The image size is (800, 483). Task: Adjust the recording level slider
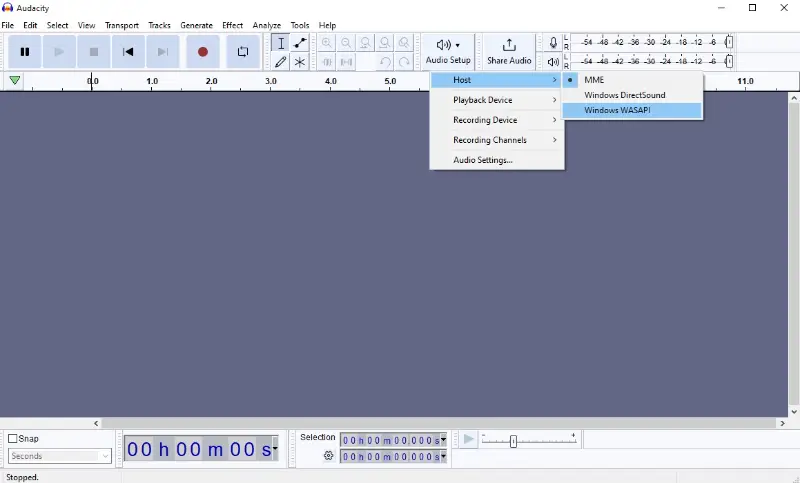(729, 42)
